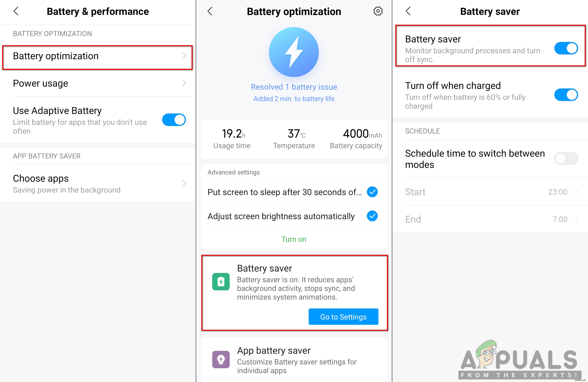Click Go to Settings button
This screenshot has width=588, height=382.
(x=343, y=317)
